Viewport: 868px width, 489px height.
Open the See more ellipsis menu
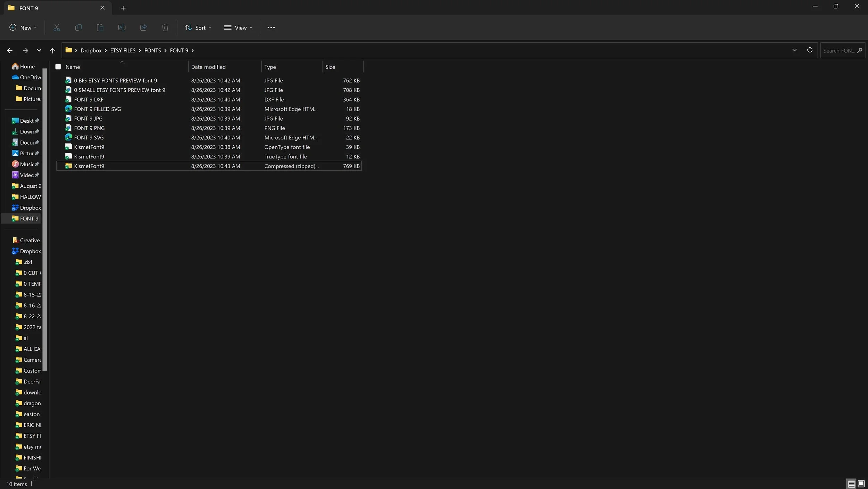coord(271,27)
